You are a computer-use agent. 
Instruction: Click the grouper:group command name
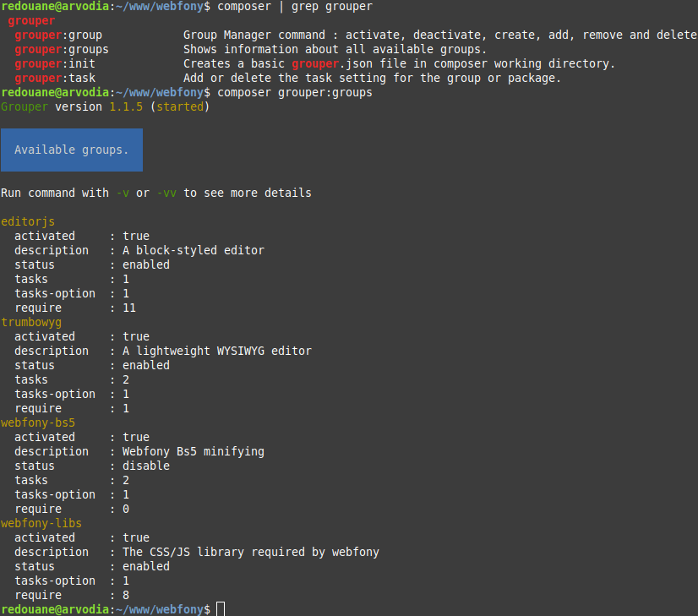(57, 35)
